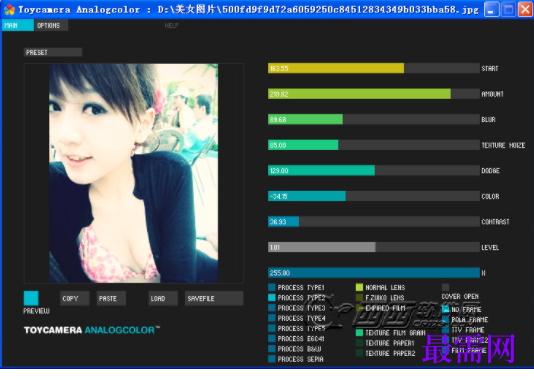Select TTV FRAME option
The width and height of the screenshot is (534, 380).
coord(463,330)
